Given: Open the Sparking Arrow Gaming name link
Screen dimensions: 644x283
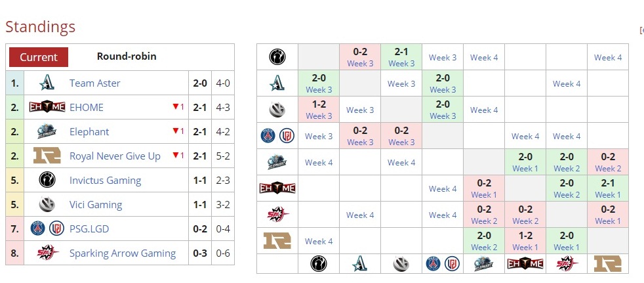Looking at the screenshot, I should tap(123, 253).
